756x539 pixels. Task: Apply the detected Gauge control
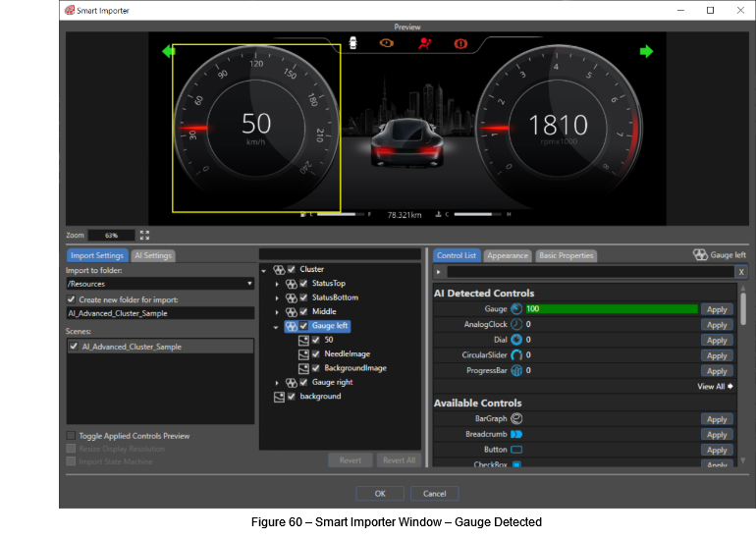717,309
